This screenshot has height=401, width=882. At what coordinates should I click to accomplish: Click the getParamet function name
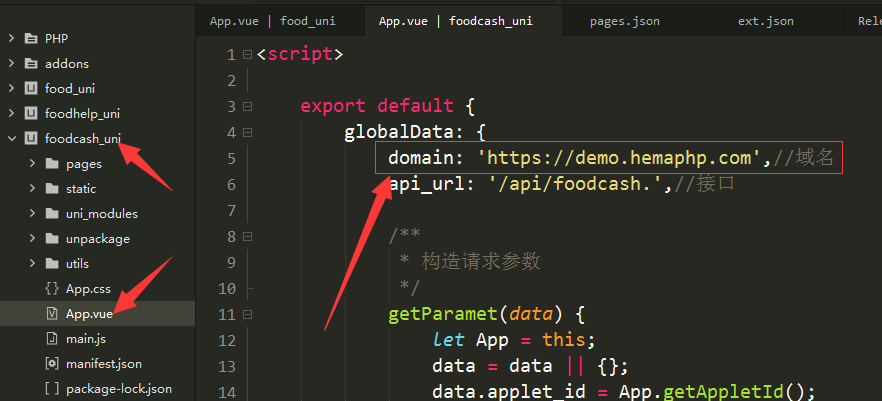(442, 314)
